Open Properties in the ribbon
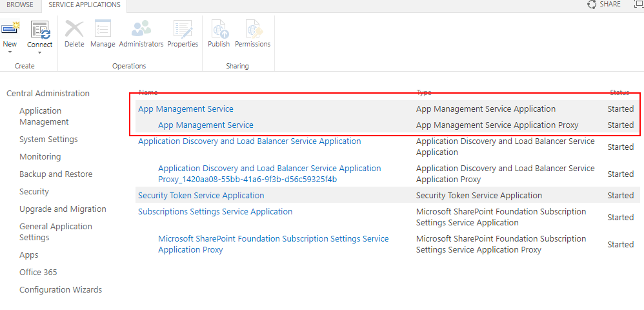 tap(183, 30)
